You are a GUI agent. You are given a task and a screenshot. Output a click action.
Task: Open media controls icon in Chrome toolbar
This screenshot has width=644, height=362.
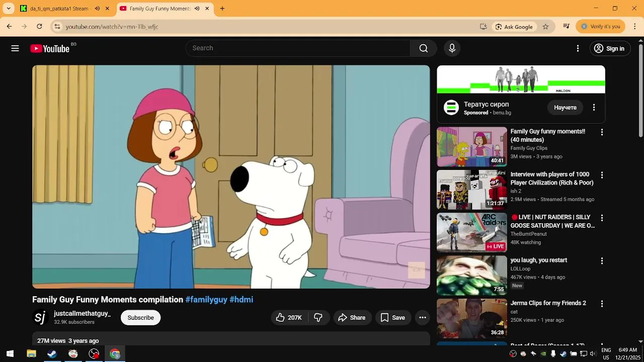click(x=567, y=27)
